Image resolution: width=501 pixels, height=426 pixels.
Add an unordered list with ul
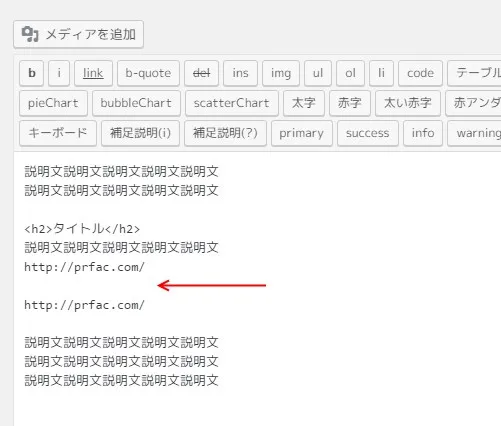point(318,73)
